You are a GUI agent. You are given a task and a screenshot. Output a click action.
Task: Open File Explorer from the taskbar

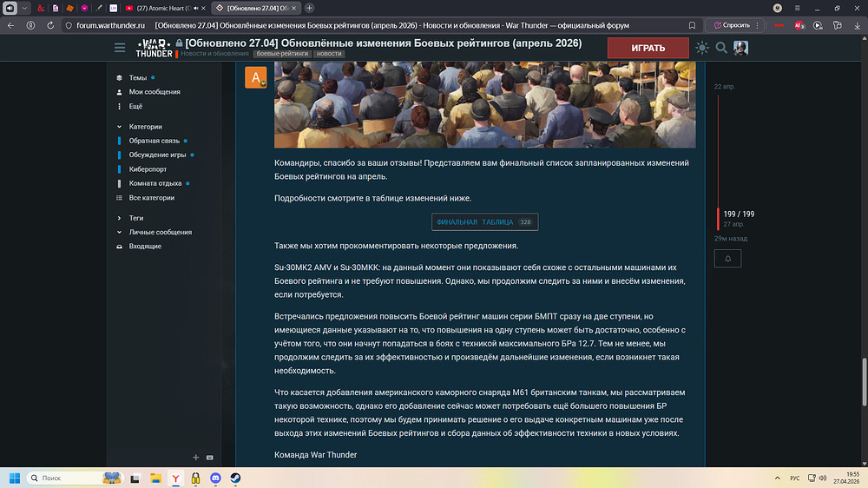click(x=155, y=478)
